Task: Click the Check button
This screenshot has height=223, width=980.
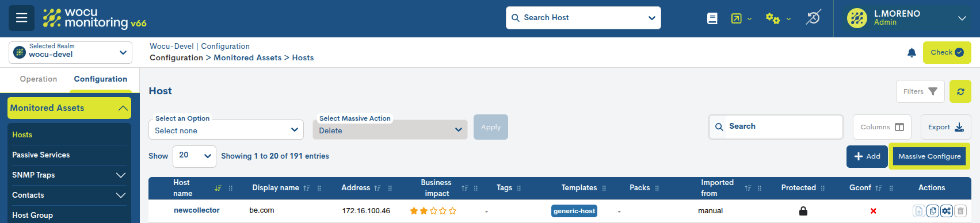Action: (947, 52)
